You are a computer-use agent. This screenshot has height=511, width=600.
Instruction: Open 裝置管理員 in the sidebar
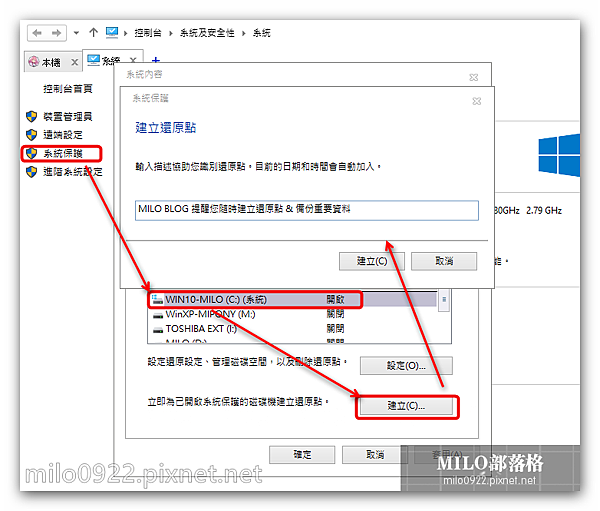click(68, 116)
